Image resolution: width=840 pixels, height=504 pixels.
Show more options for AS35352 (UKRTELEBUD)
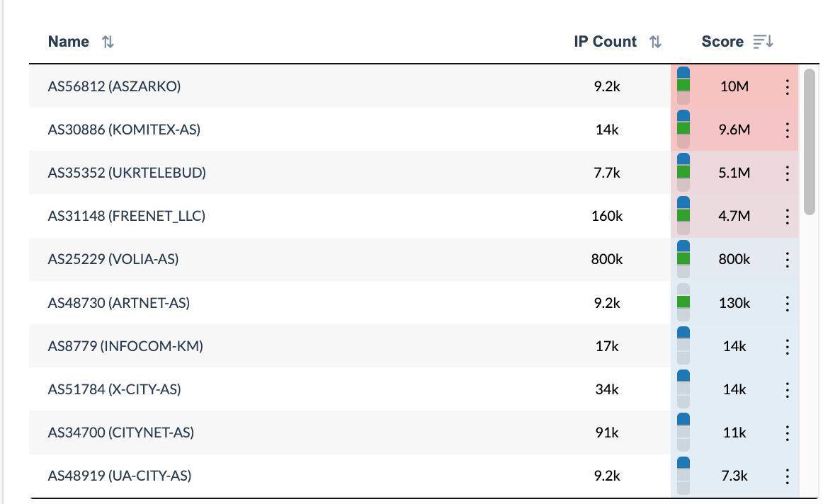click(787, 173)
